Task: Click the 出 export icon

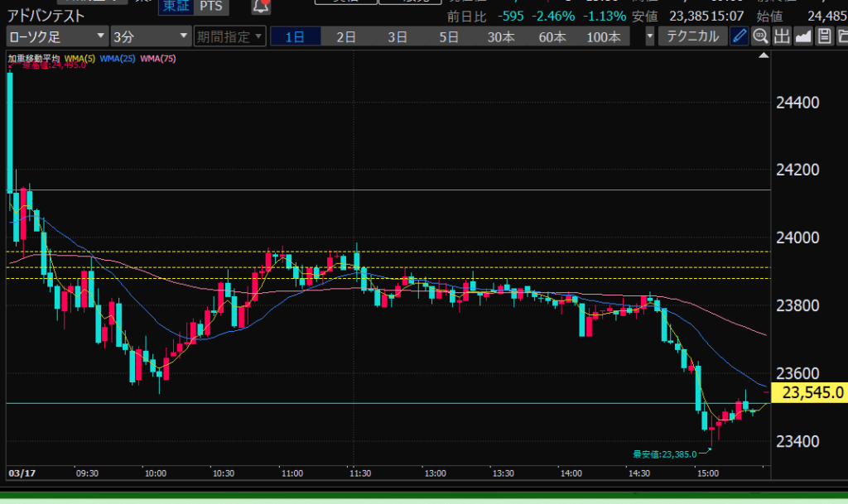Action: (x=782, y=36)
